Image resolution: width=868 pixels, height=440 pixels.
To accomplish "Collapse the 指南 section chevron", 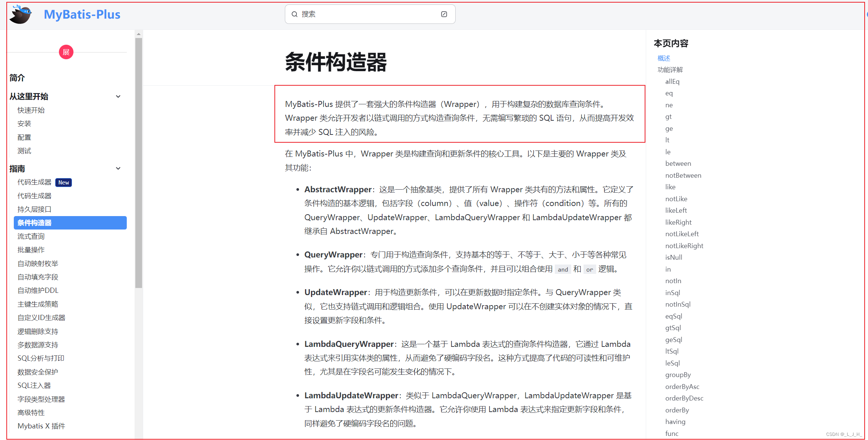I will tap(118, 168).
